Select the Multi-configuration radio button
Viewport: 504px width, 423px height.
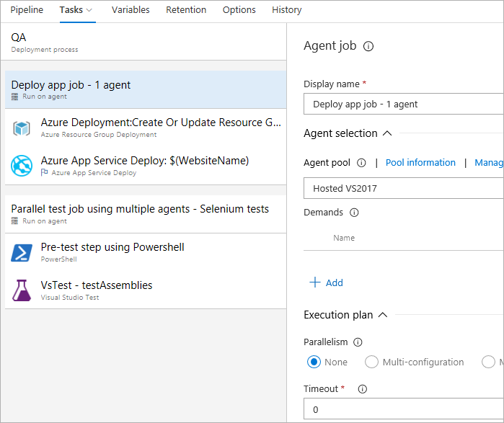click(371, 362)
